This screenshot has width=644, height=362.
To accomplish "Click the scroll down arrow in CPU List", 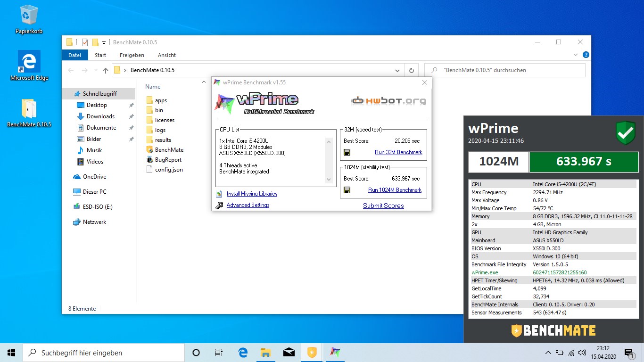I will point(329,180).
